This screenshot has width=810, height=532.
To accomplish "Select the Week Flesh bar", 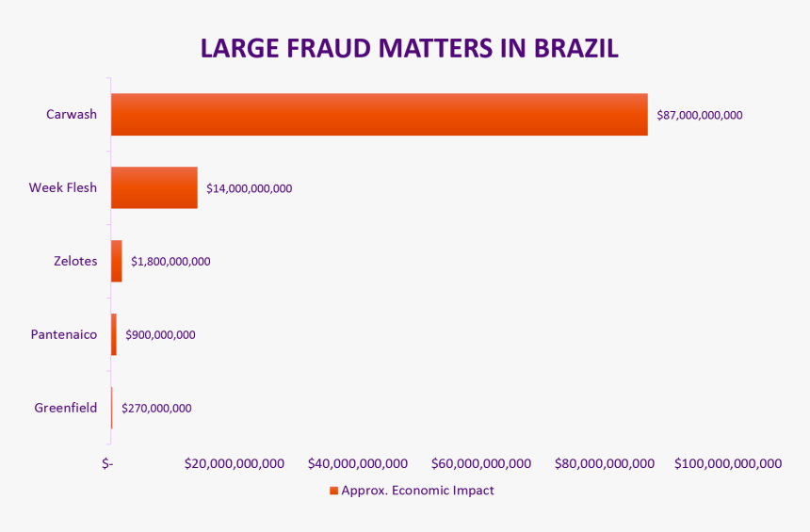I will click(154, 187).
